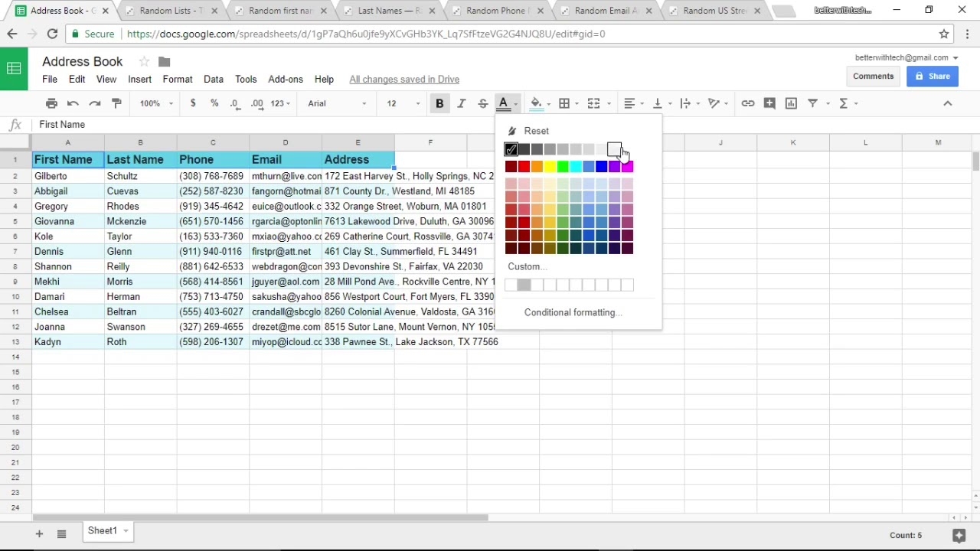Format as percent icon

click(x=214, y=103)
